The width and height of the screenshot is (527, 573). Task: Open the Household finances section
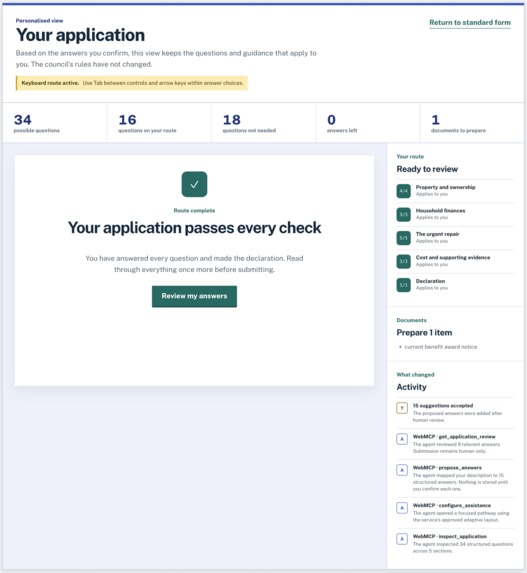tap(455, 215)
